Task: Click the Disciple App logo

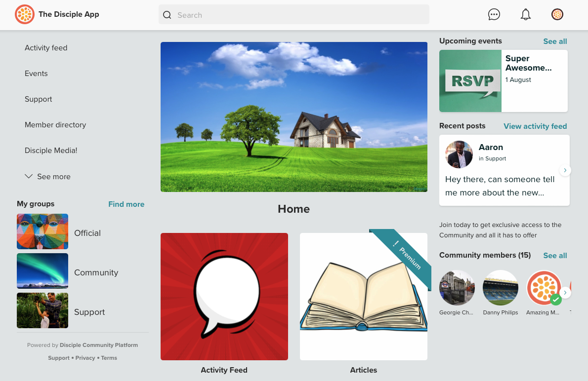Action: [x=24, y=14]
